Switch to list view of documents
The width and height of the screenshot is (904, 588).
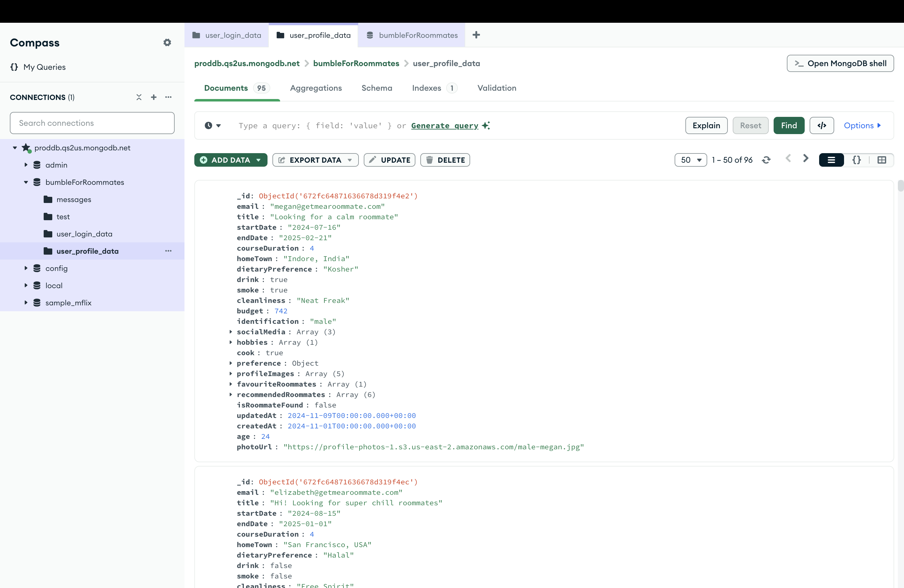tap(831, 160)
